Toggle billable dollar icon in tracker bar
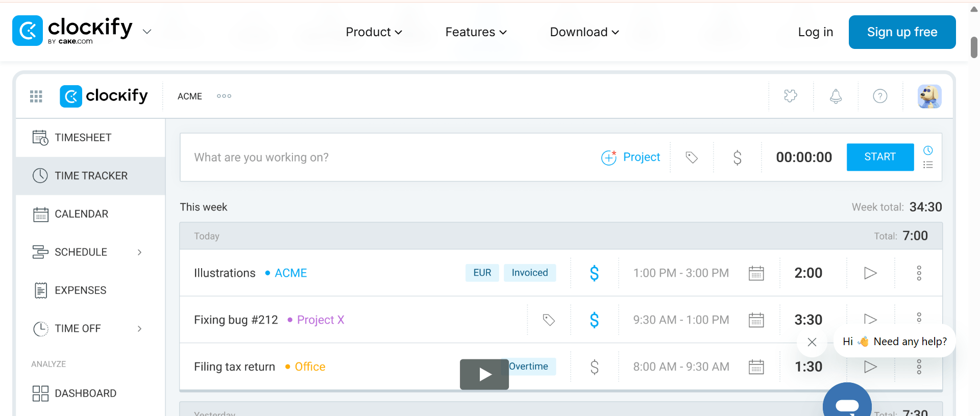The image size is (980, 416). point(737,158)
